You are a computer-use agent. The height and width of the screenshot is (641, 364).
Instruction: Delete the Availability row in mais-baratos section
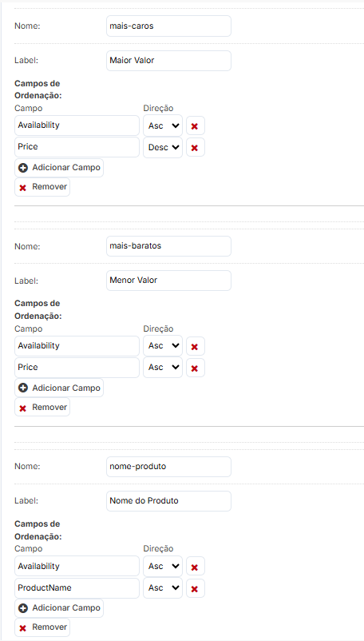coord(195,346)
